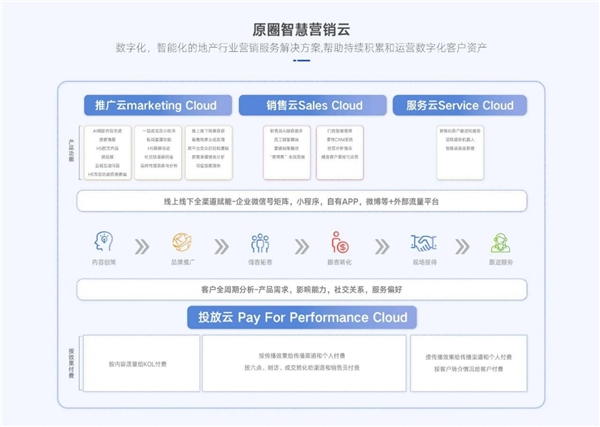Click the follow-up service headset agent icon

[500, 242]
